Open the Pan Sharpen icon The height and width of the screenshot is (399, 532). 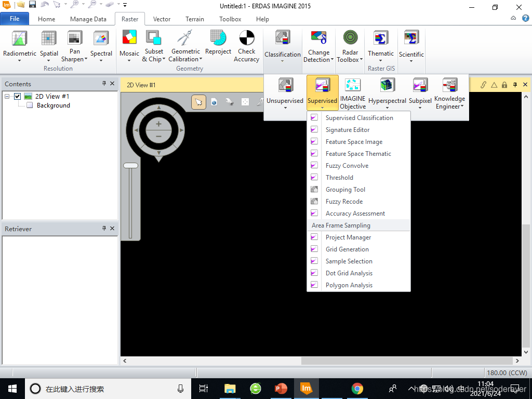[75, 38]
